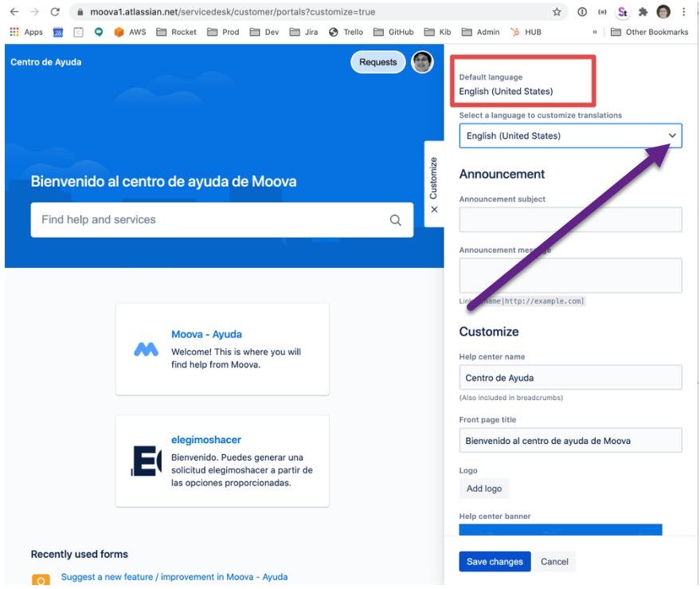This screenshot has width=700, height=589.
Task: Open the browser extensions puzzle icon
Action: click(643, 12)
